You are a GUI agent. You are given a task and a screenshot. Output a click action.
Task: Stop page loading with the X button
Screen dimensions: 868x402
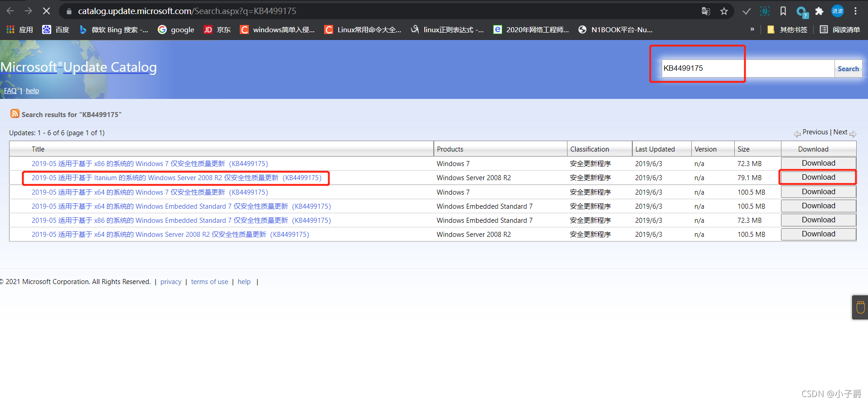(x=46, y=11)
